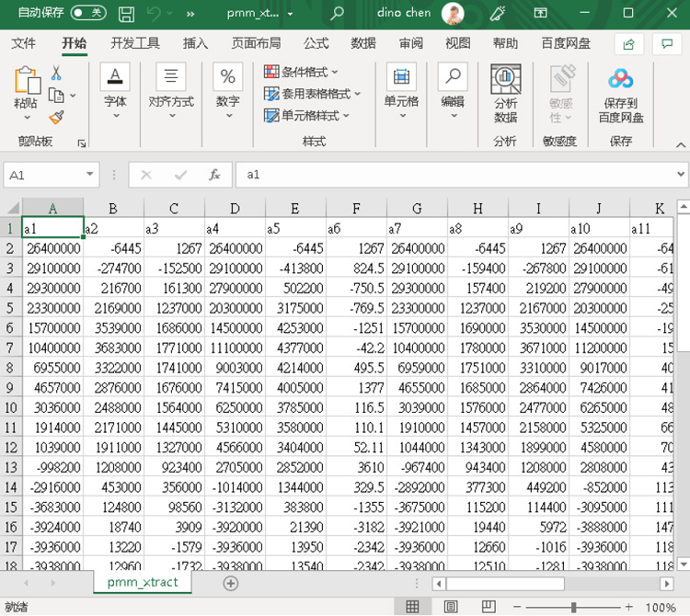Click the zoom slider handle
This screenshot has height=616, width=690.
tap(573, 607)
